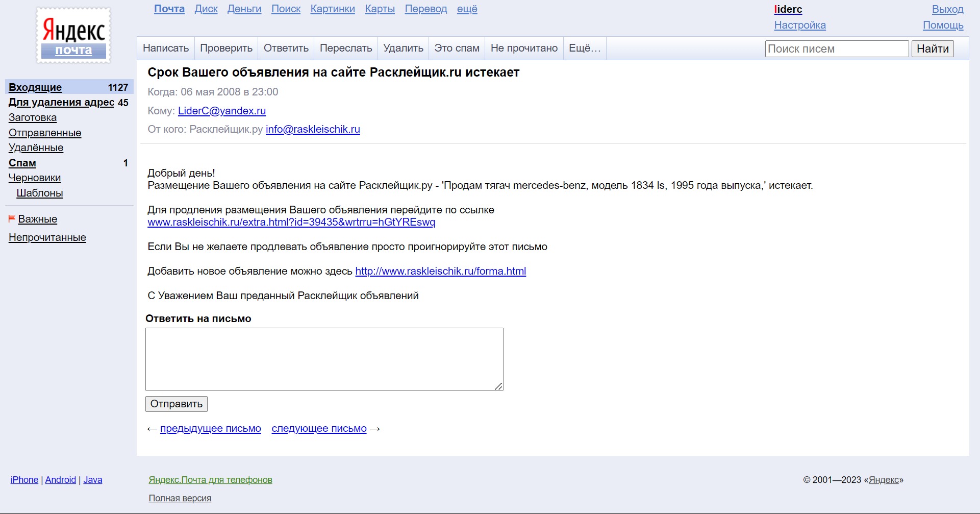Click the red flag icon beside Важные
980x514 pixels.
12,219
